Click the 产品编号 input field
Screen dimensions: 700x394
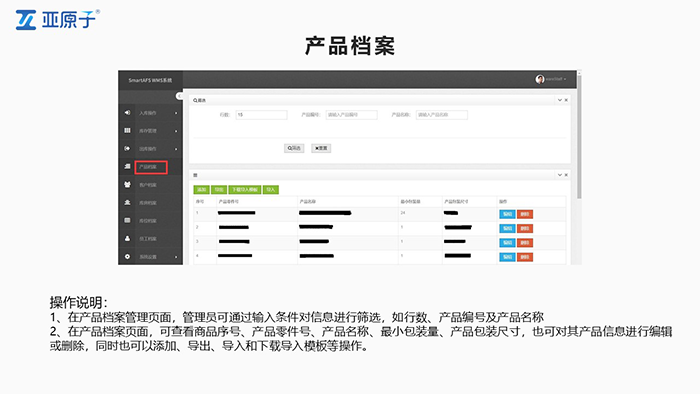pos(351,115)
